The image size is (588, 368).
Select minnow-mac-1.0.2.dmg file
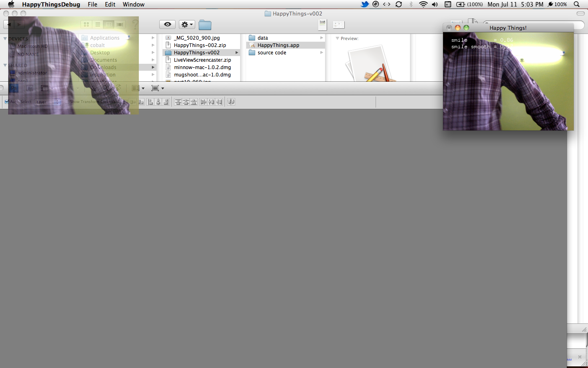pyautogui.click(x=201, y=67)
